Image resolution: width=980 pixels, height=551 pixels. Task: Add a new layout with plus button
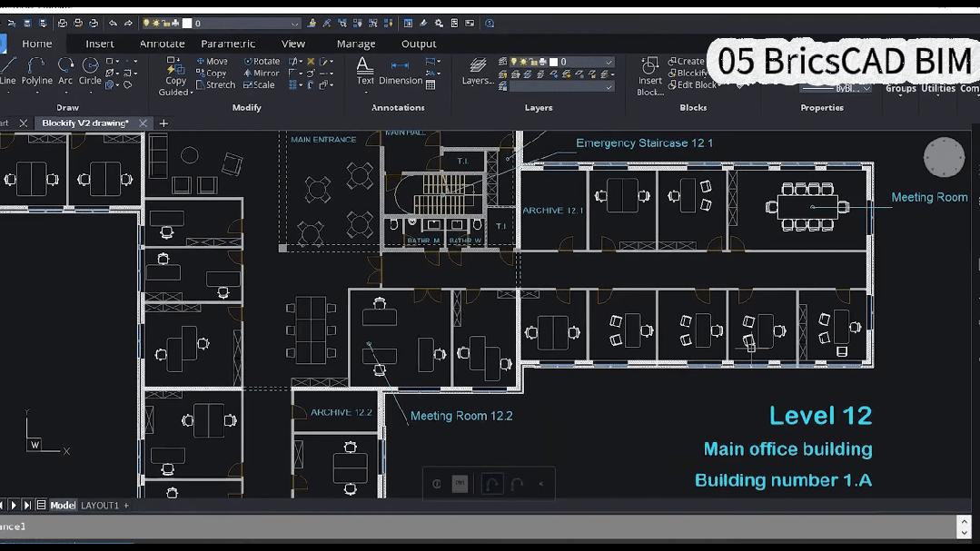point(126,506)
